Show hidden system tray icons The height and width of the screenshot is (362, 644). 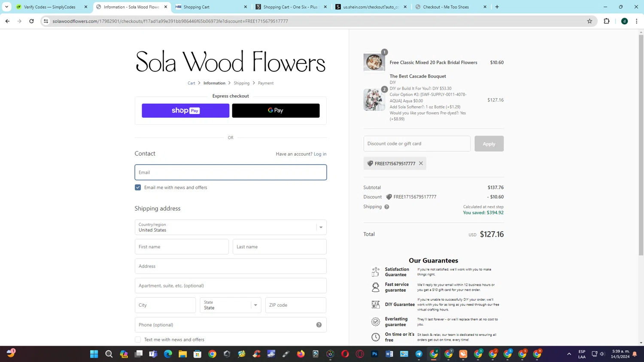pos(569,354)
